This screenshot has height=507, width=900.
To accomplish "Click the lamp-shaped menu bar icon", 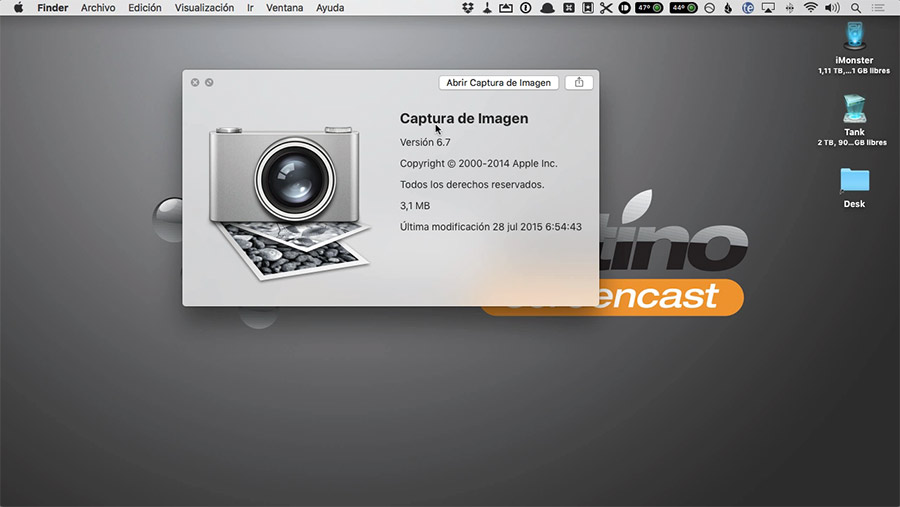I will (x=487, y=8).
